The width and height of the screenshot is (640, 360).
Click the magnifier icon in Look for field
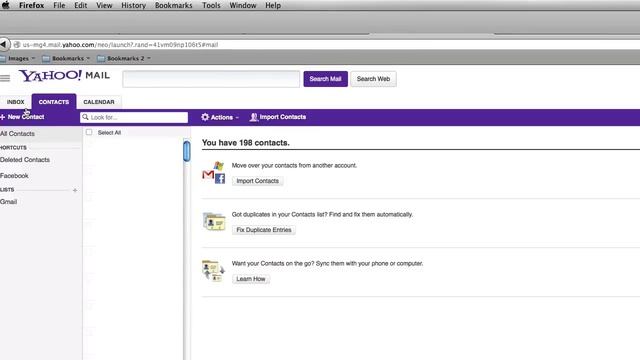coord(85,117)
